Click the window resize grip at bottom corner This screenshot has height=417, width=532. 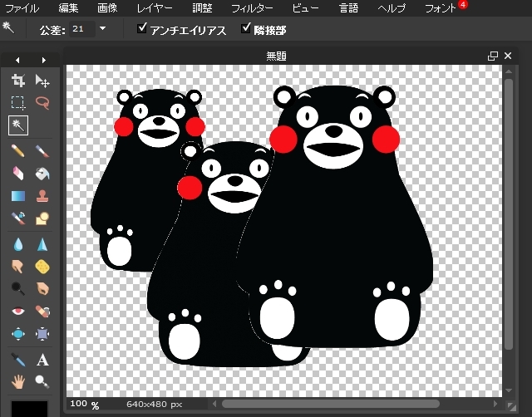(511, 405)
